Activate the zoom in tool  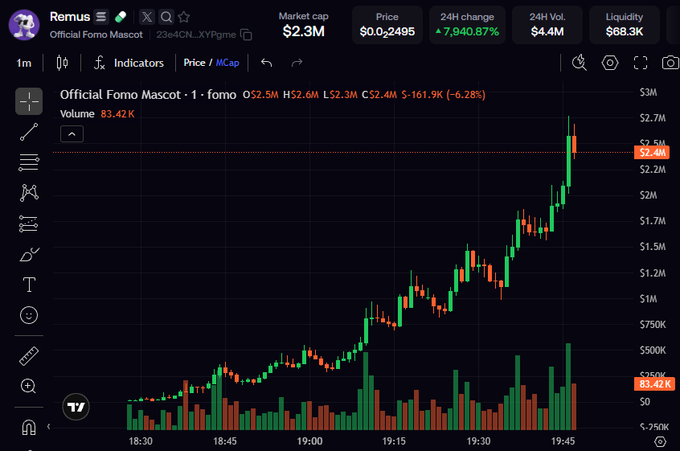pyautogui.click(x=28, y=386)
